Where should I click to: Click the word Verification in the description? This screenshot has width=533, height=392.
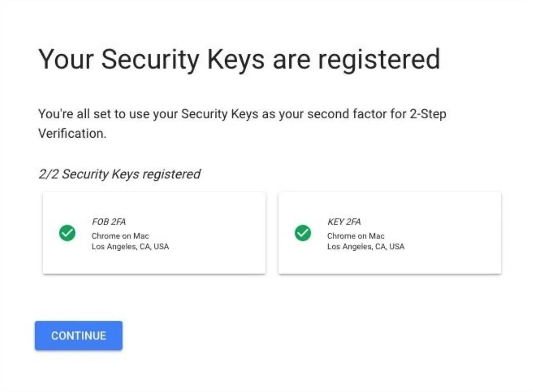(x=72, y=134)
